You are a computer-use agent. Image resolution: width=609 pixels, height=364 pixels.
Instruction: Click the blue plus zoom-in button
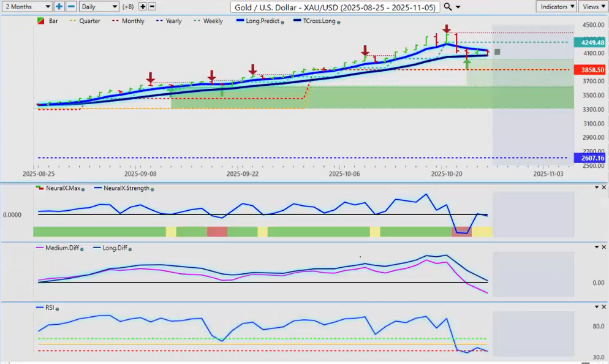pos(59,6)
